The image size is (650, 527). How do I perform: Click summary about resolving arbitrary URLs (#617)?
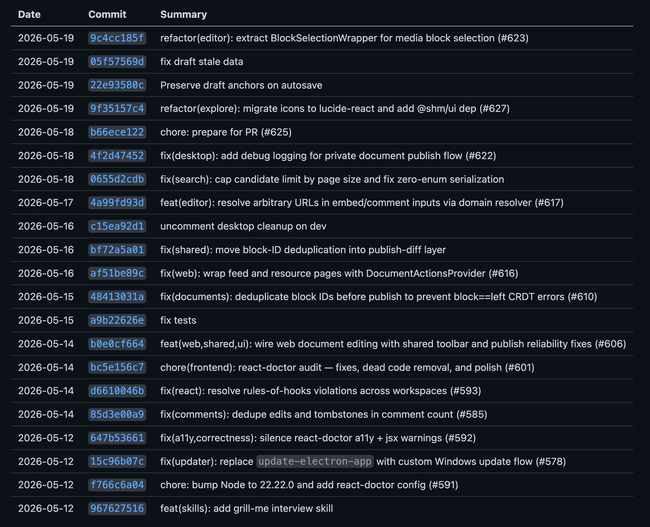[361, 203]
